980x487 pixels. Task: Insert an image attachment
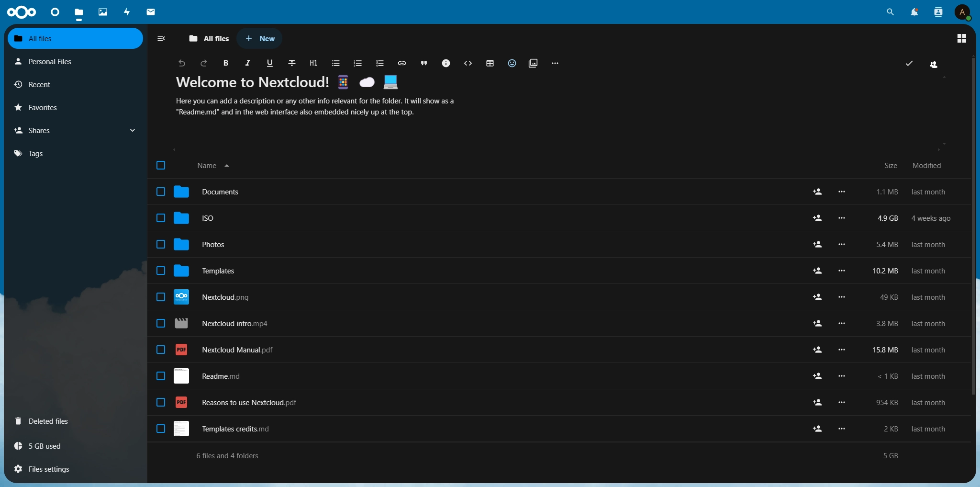[x=534, y=63]
